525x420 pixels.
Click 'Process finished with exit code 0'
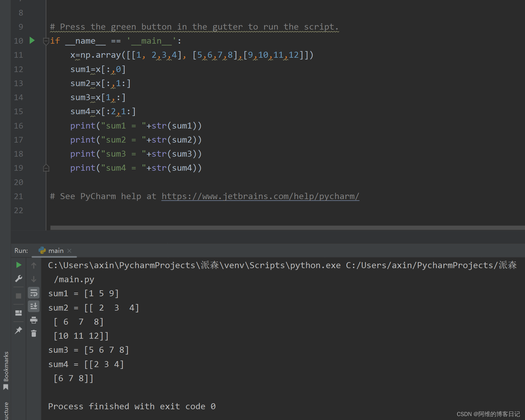[x=132, y=407]
